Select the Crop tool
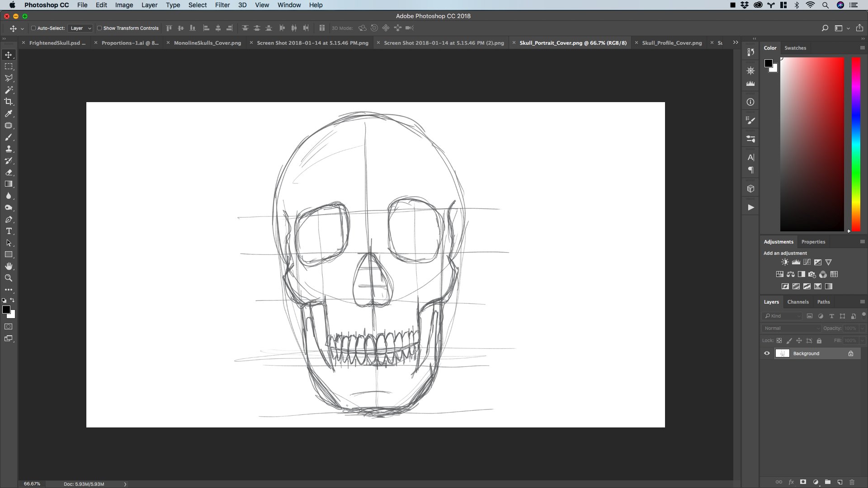Viewport: 868px width, 488px height. click(9, 102)
